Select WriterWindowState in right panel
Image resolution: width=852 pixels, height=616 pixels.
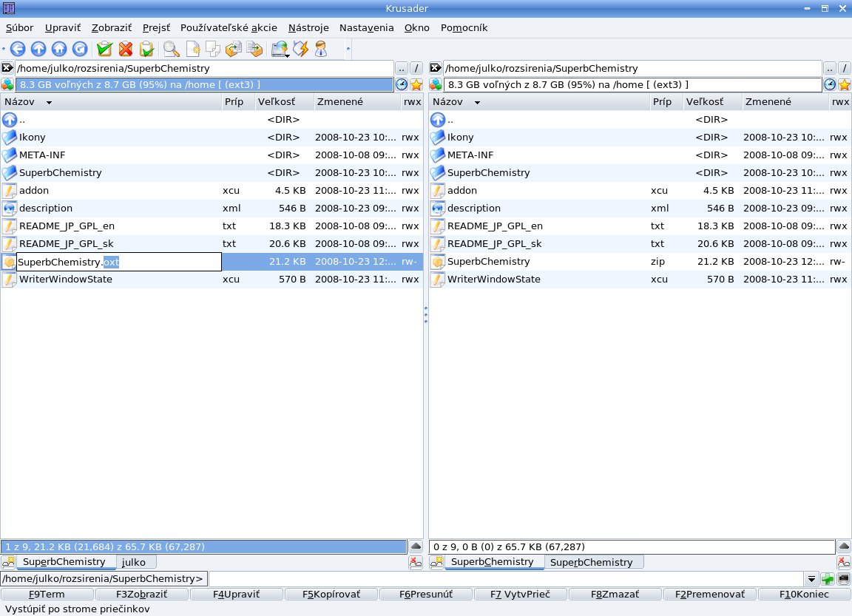[640, 280]
